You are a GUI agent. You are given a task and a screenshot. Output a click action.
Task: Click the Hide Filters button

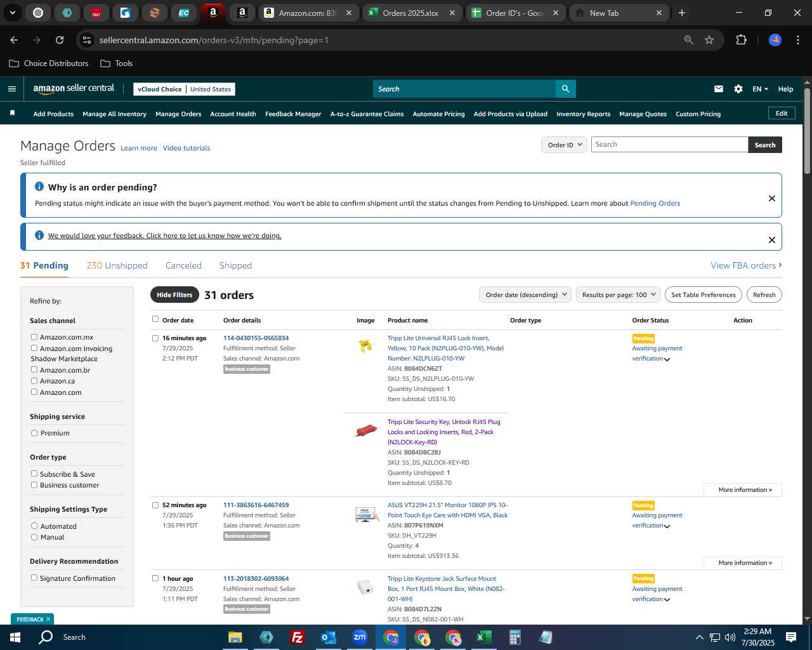pyautogui.click(x=174, y=295)
